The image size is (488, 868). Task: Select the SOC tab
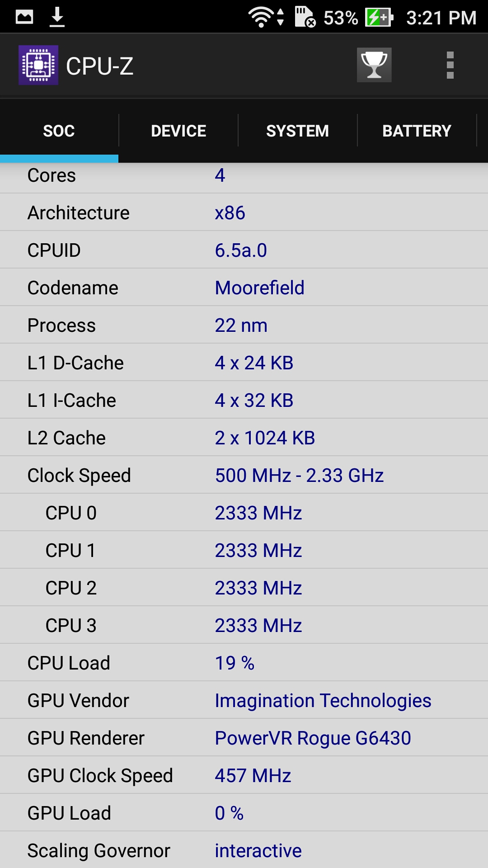[x=59, y=131]
